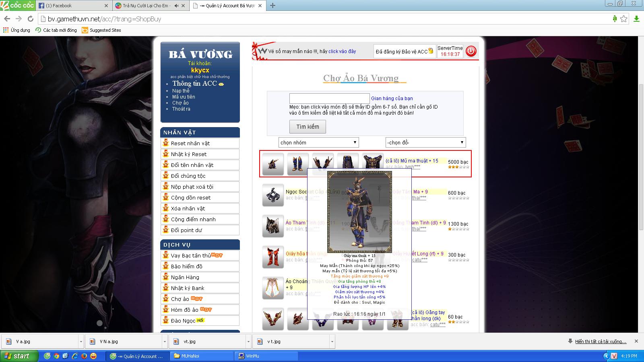Open Thông tin ACC link
644x362 pixels.
pos(194,83)
